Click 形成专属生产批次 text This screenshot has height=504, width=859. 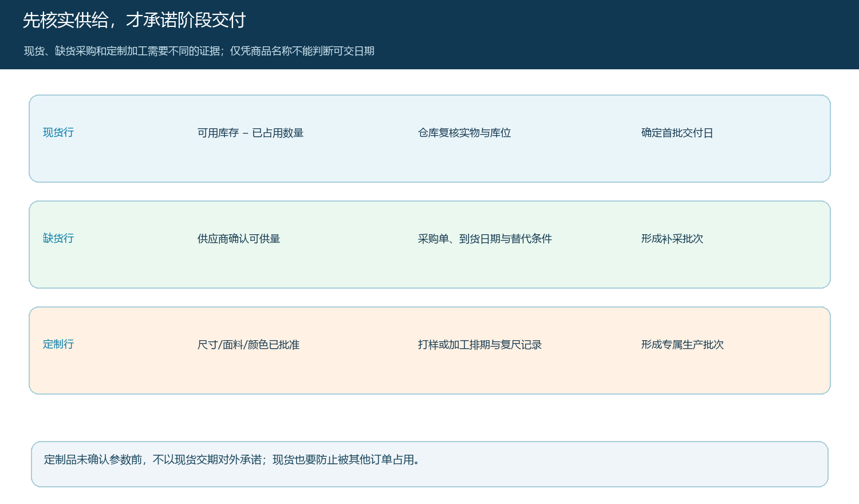[683, 345]
